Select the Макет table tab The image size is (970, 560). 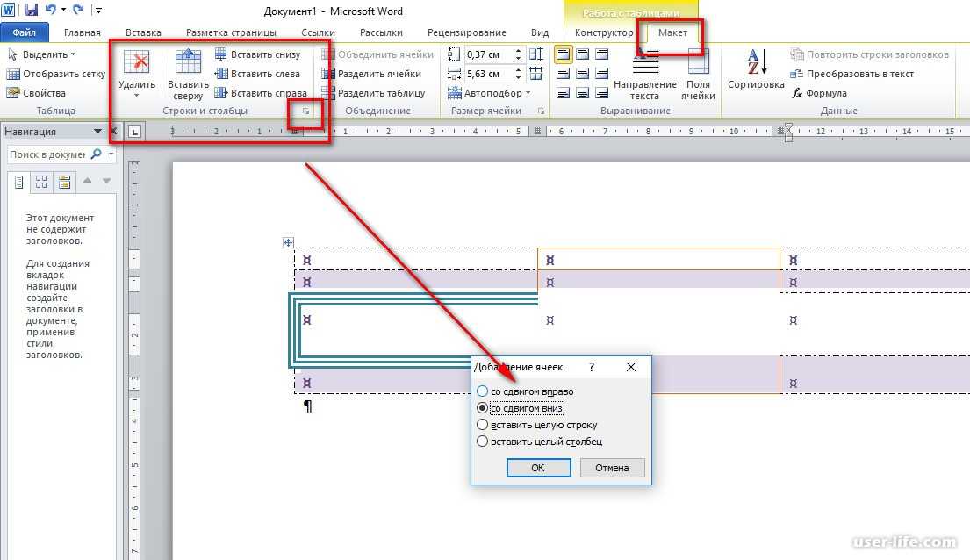(672, 32)
